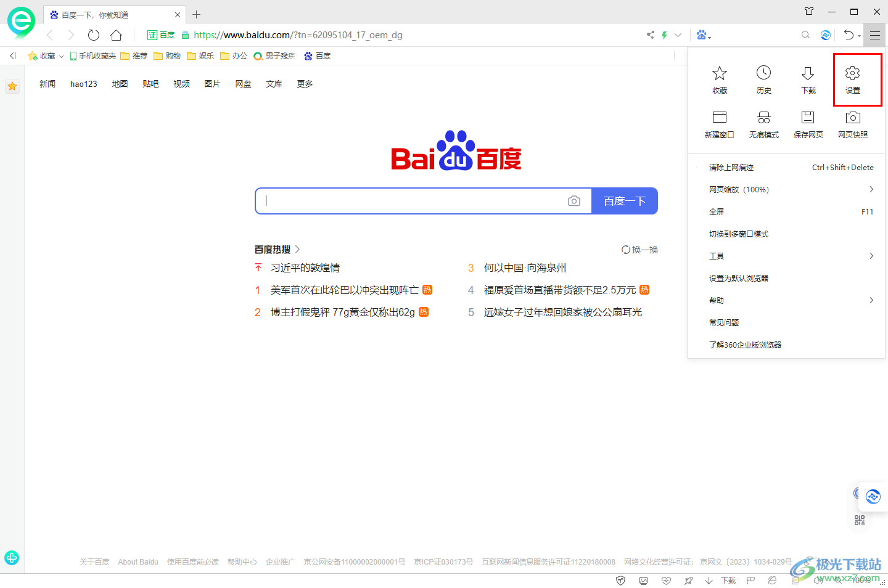Click the browser back arrow
The image size is (888, 588).
[x=50, y=35]
